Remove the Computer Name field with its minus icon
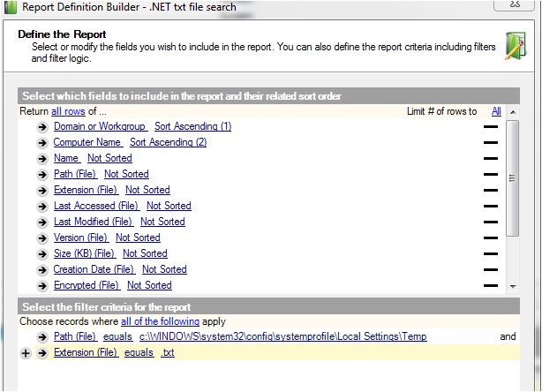Viewport: 542px width, 392px height. click(x=491, y=142)
